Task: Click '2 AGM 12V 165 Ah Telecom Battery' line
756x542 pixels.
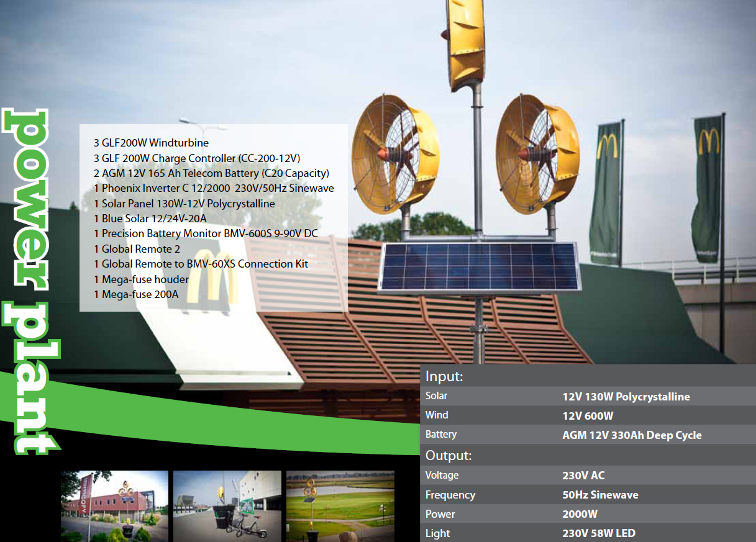Action: [211, 173]
